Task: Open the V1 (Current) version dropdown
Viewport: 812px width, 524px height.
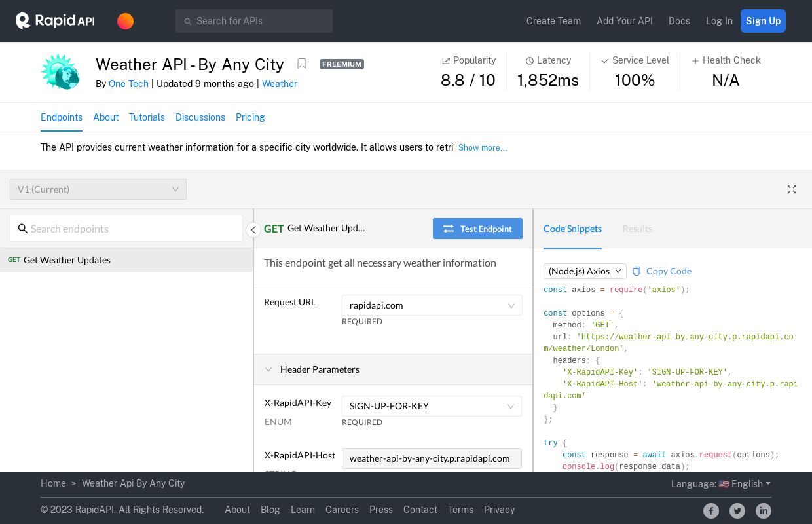Action: click(x=98, y=189)
